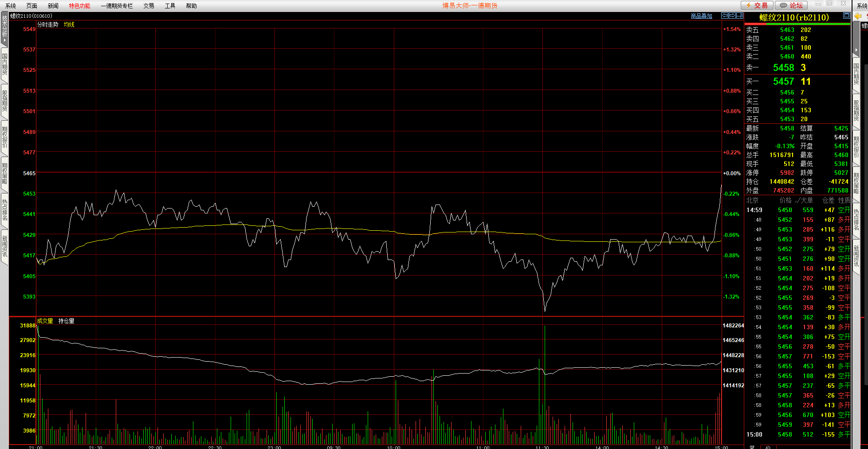Click the panel layout split icon

click(739, 16)
